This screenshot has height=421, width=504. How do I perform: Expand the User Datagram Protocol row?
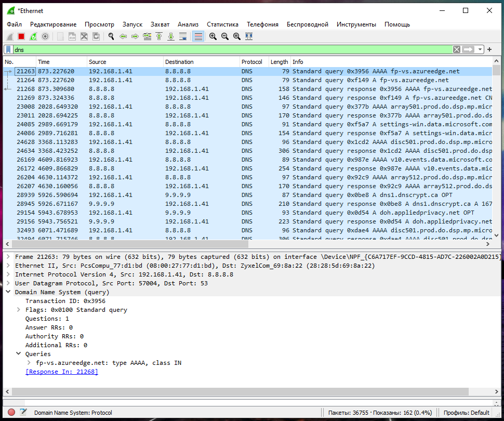click(x=8, y=283)
